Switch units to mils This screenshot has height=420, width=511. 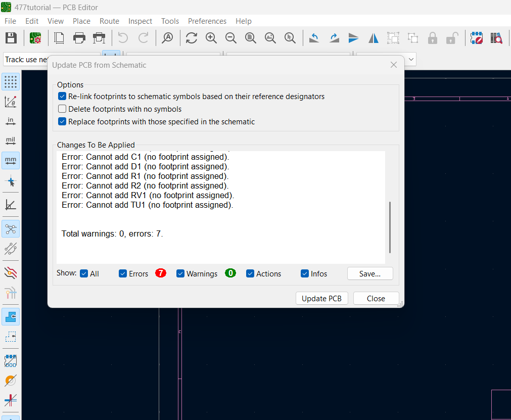click(x=11, y=141)
